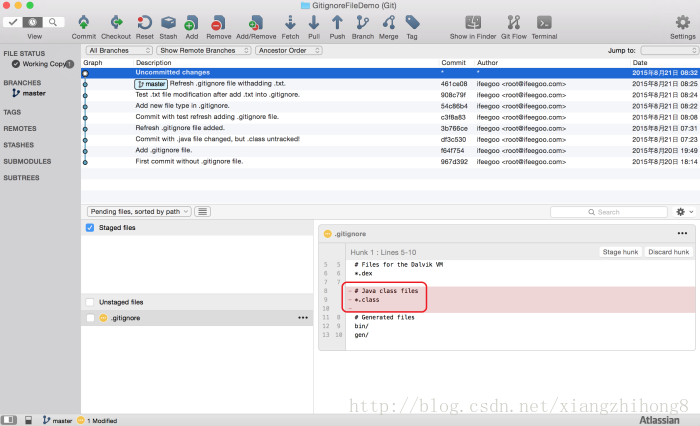Click the Remove toolbar icon

point(219,22)
